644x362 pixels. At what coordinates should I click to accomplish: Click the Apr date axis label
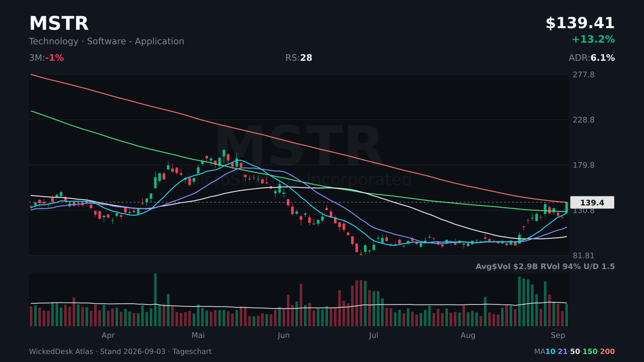pyautogui.click(x=108, y=335)
